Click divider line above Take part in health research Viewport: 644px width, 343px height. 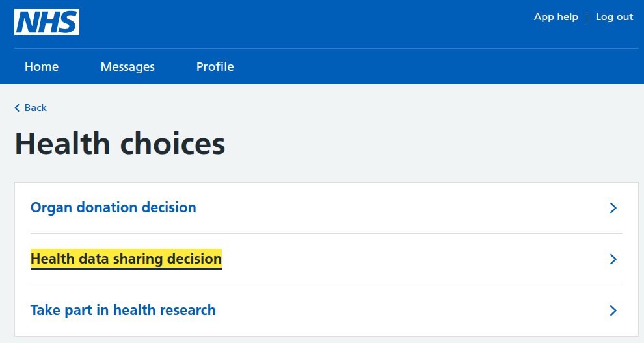pyautogui.click(x=327, y=285)
